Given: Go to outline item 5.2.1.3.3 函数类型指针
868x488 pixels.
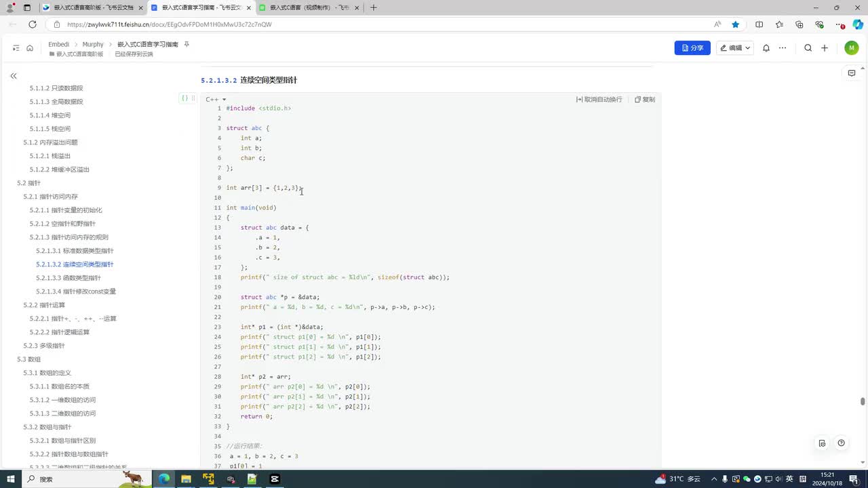Looking at the screenshot, I should (x=68, y=278).
